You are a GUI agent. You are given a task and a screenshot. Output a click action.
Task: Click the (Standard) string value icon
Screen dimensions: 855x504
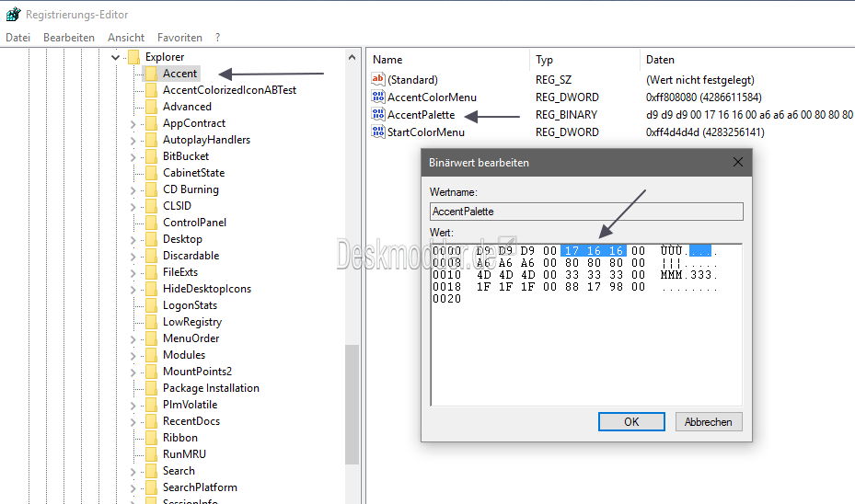pyautogui.click(x=378, y=79)
